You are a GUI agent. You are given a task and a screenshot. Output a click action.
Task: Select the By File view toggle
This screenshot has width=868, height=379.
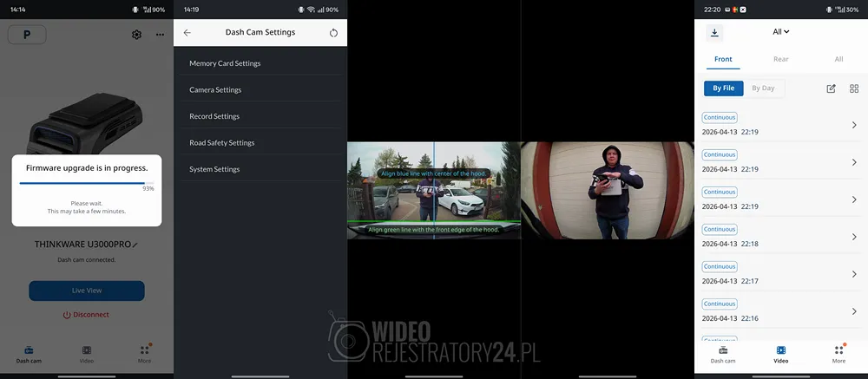(x=723, y=88)
